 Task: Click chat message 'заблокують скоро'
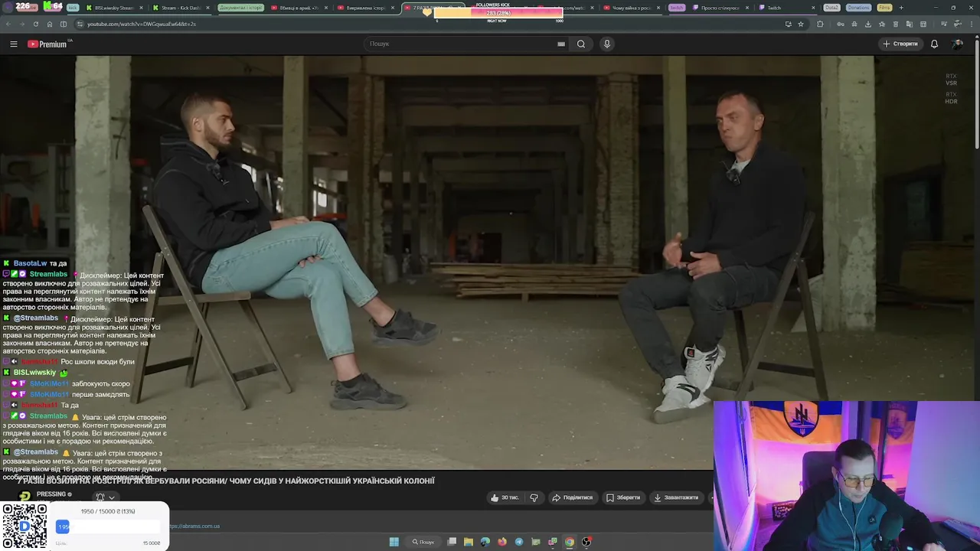point(102,384)
